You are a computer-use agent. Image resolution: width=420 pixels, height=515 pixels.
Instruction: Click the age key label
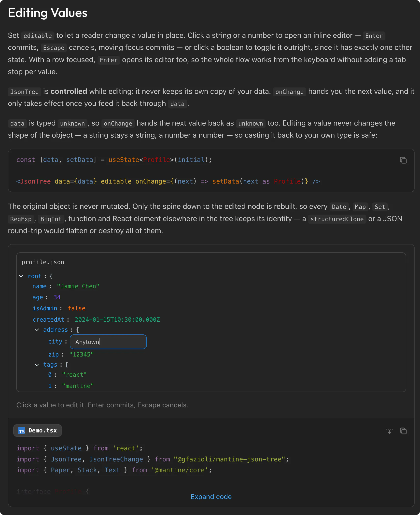tap(38, 297)
